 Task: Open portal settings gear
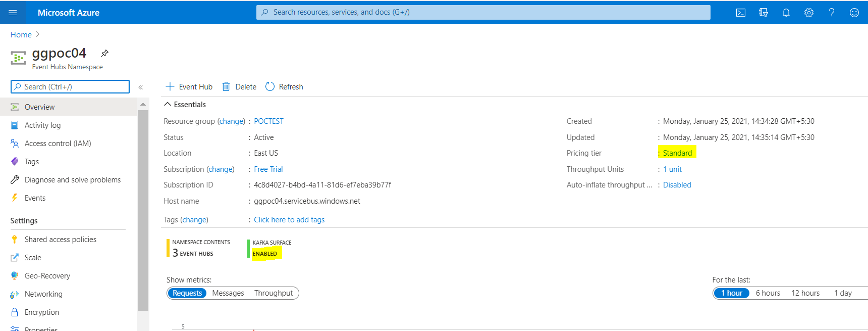tap(808, 13)
